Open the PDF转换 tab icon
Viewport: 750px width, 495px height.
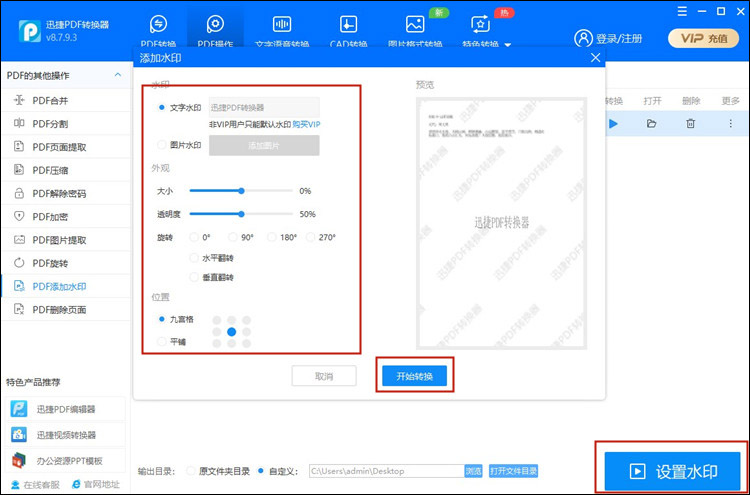158,24
